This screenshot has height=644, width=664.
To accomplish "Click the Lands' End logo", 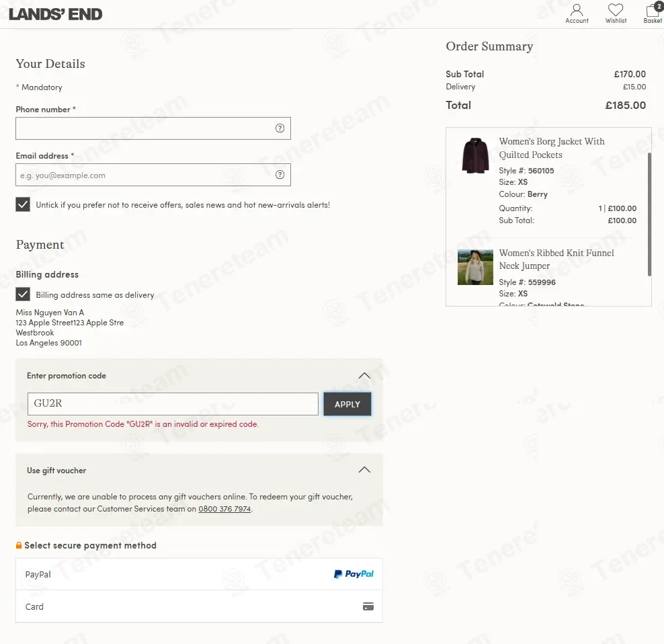I will click(56, 14).
